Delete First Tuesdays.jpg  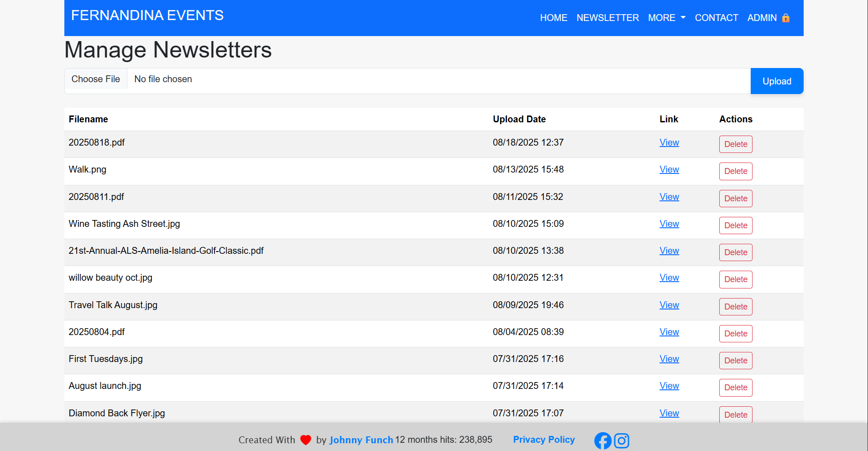pyautogui.click(x=736, y=361)
